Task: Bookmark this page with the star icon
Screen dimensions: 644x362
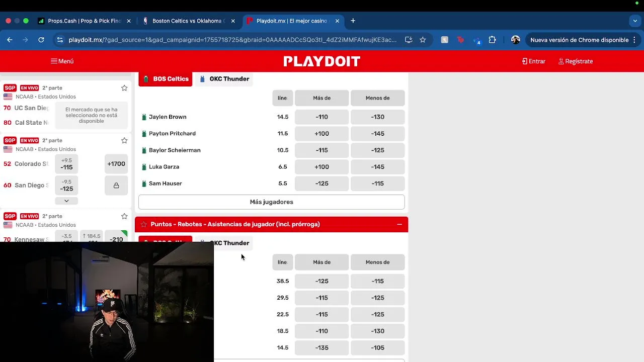Action: point(423,40)
